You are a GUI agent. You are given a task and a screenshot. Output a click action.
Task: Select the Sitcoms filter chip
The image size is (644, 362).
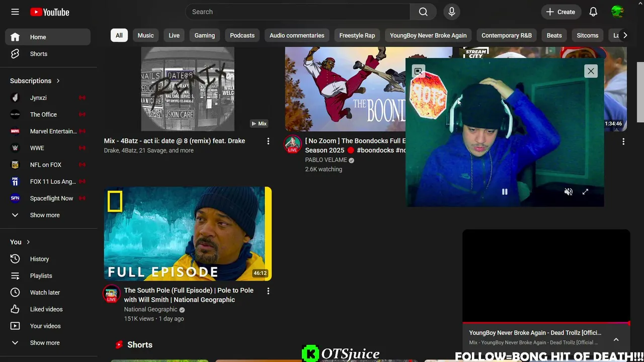pyautogui.click(x=587, y=35)
